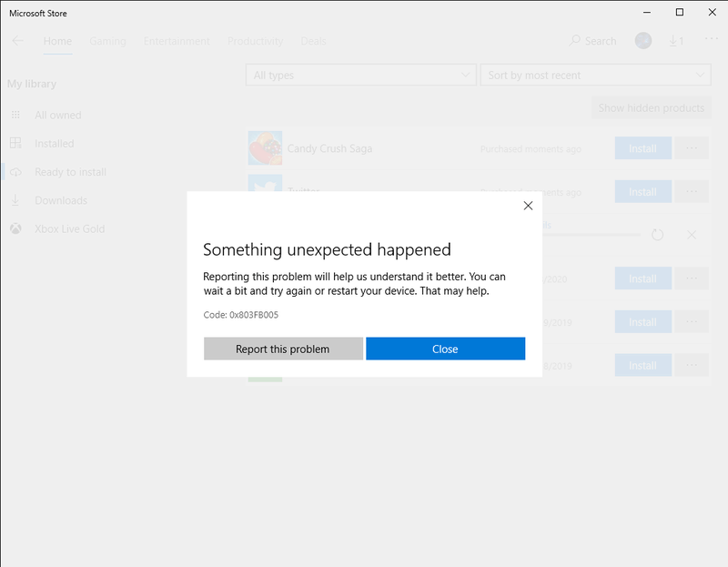The height and width of the screenshot is (567, 728).
Task: Click the Candy Crush Saga thumbnail
Action: [265, 148]
